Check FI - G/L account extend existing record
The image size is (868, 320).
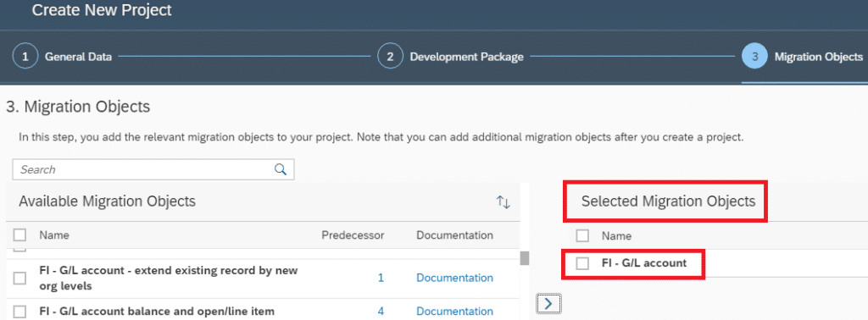coord(20,278)
